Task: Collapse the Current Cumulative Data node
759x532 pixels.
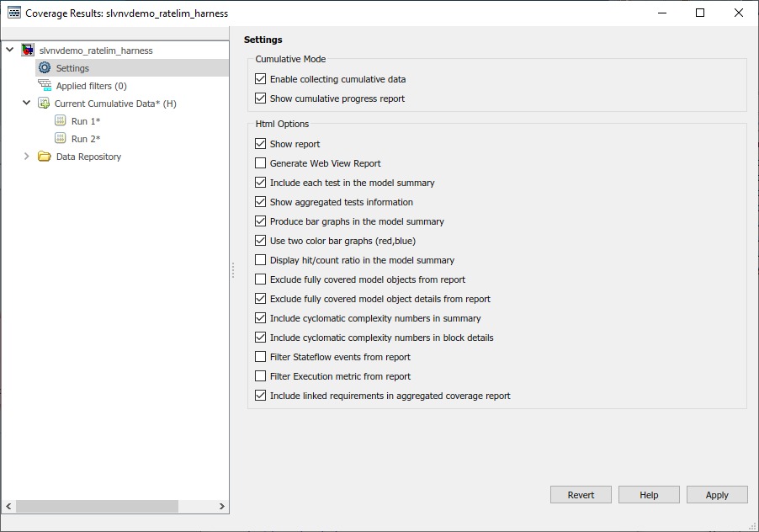Action: point(27,104)
